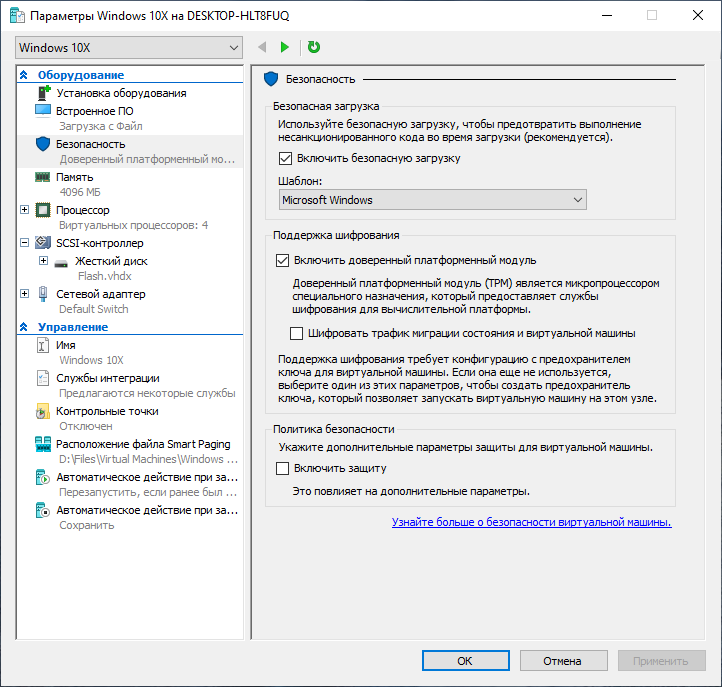
Task: Open Службы интеграции settings
Action: click(x=108, y=378)
